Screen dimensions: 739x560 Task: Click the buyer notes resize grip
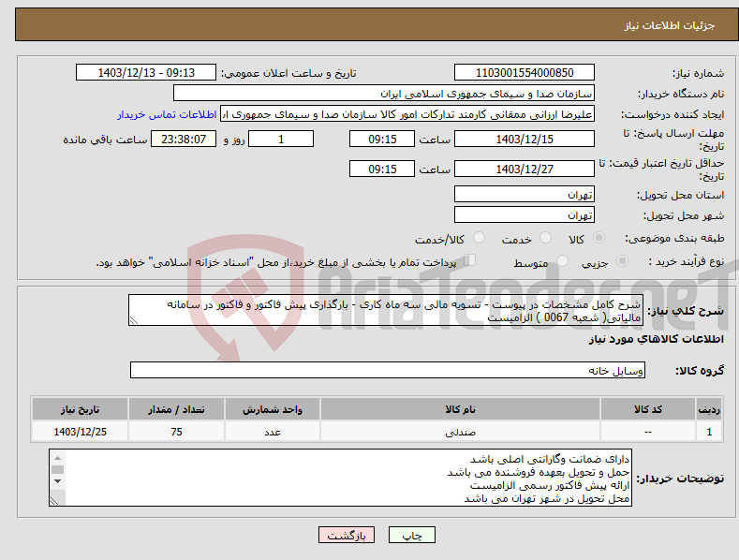click(x=54, y=501)
